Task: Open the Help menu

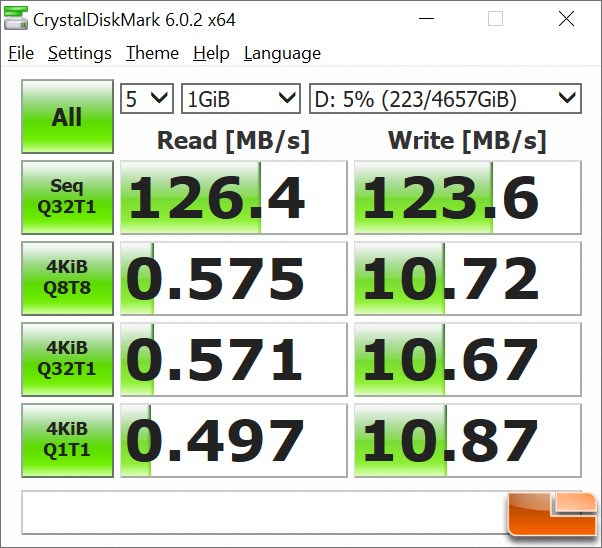Action: point(211,53)
